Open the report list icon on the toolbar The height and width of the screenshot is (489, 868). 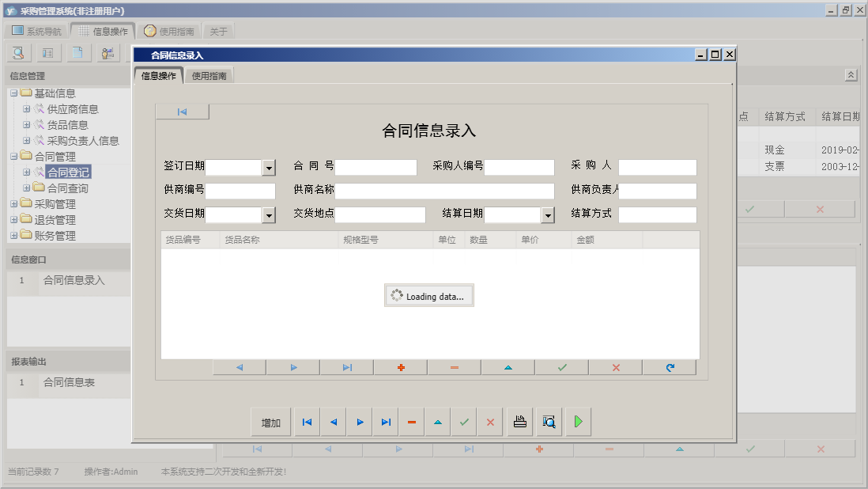[x=47, y=52]
